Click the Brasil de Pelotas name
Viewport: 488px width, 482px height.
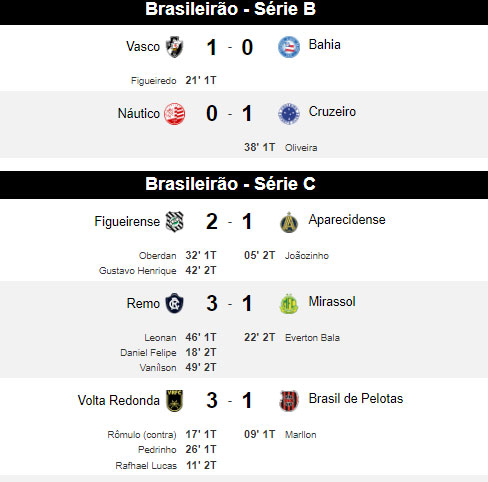click(x=356, y=399)
